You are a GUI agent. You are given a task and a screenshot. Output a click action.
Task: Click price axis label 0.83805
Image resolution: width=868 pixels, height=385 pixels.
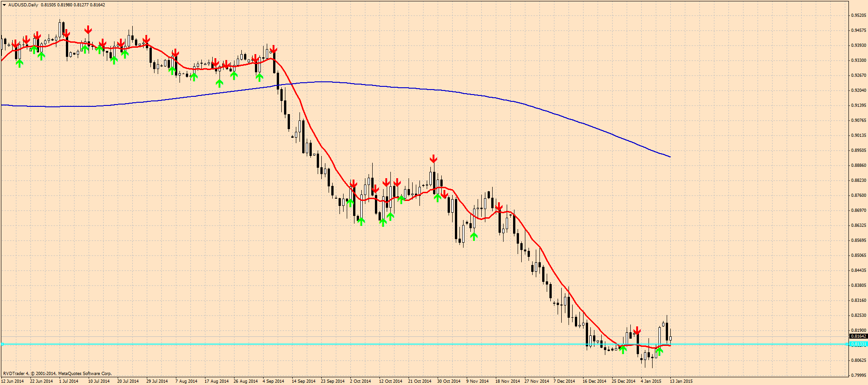pyautogui.click(x=858, y=285)
